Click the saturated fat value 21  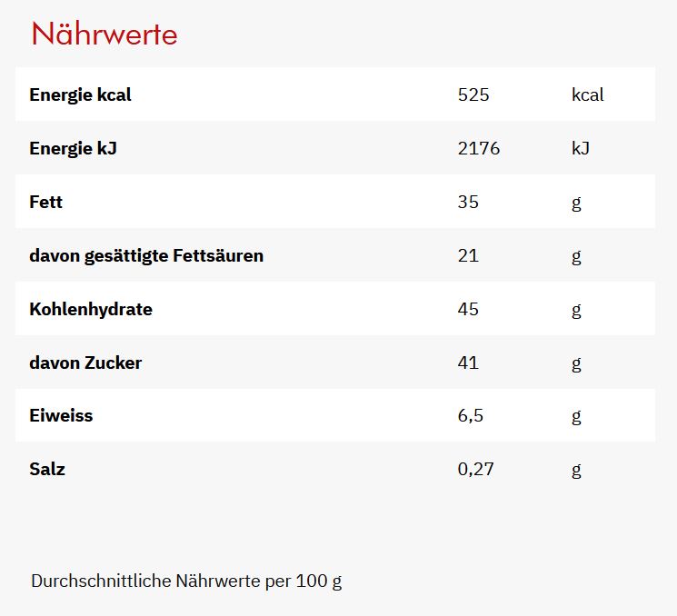468,255
